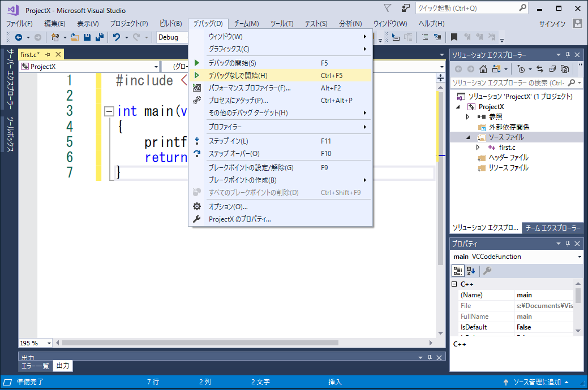This screenshot has height=390, width=588.
Task: Open the Debug configuration dropdown
Action: (173, 37)
